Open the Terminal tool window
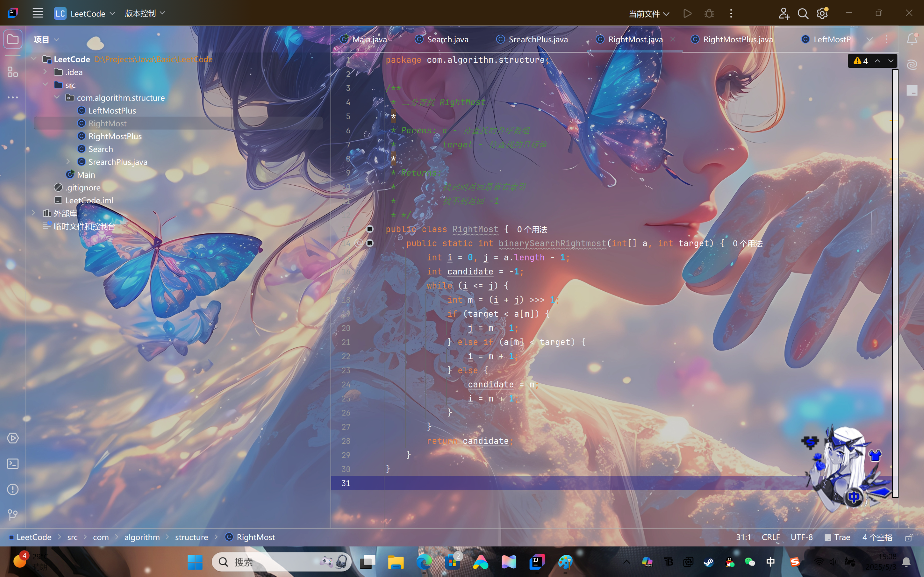Viewport: 924px width, 577px height. 12,463
